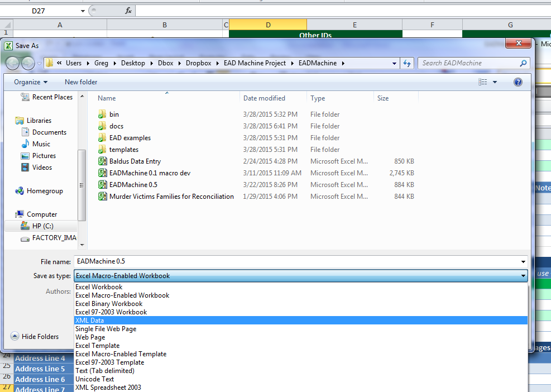Viewport: 551px width, 392px height.
Task: Choose Single File Web Page type
Action: click(301, 329)
